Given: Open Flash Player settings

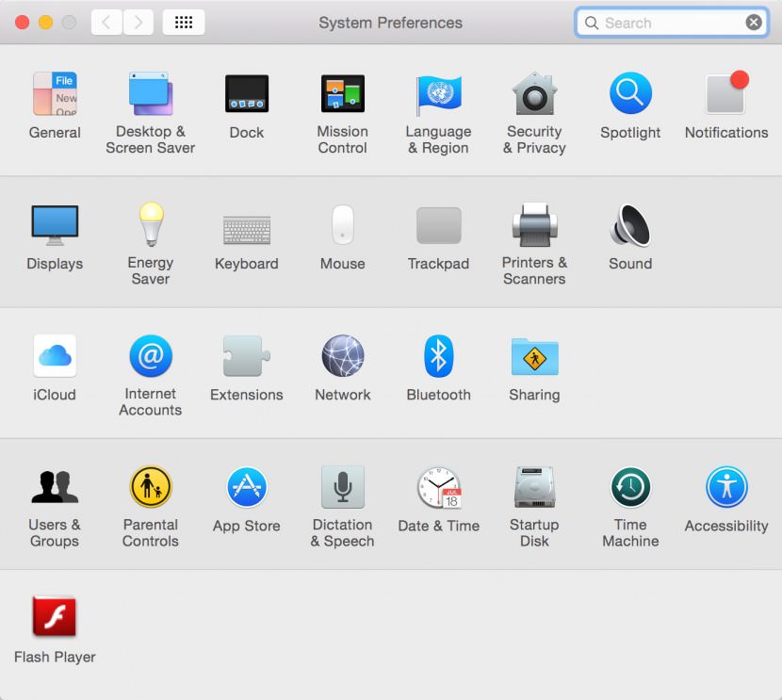Looking at the screenshot, I should coord(54,617).
